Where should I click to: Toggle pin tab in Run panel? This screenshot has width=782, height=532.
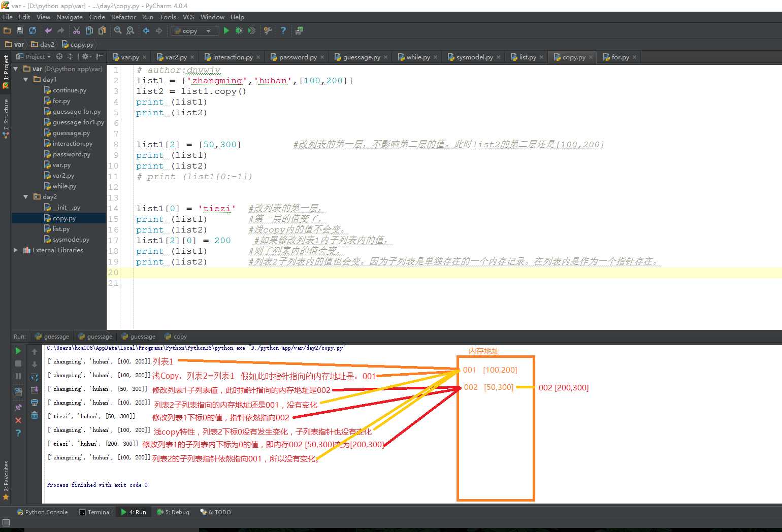[18, 407]
